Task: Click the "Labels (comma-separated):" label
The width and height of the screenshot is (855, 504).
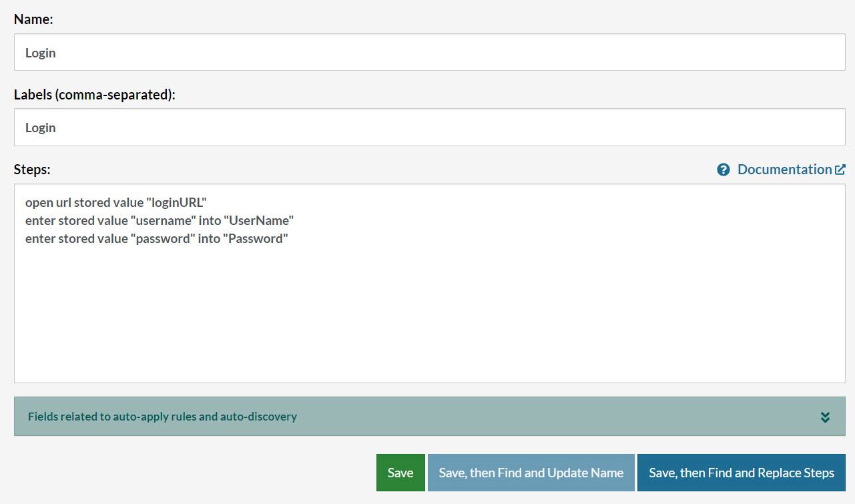Action: pos(94,95)
